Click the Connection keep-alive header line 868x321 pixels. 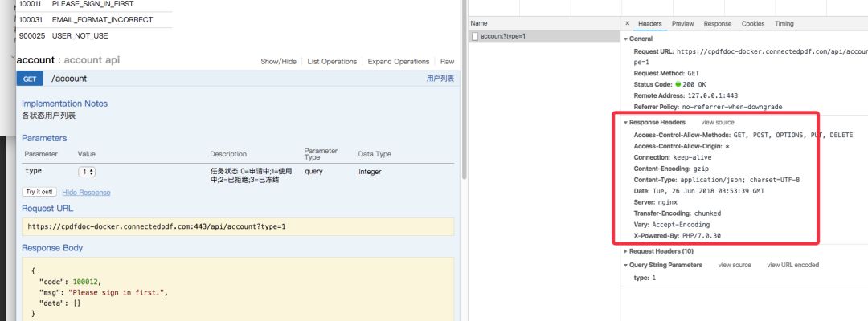673,157
